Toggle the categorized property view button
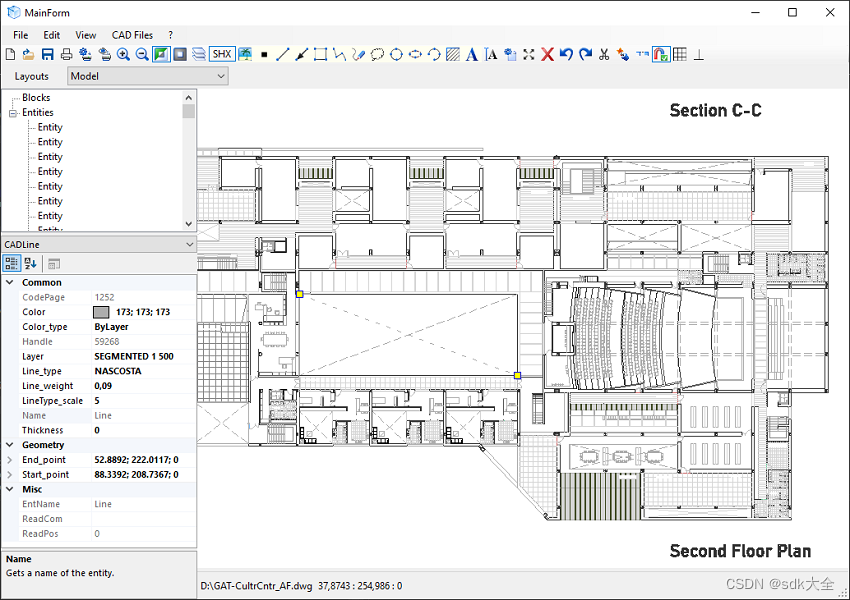850x600 pixels. [x=11, y=263]
